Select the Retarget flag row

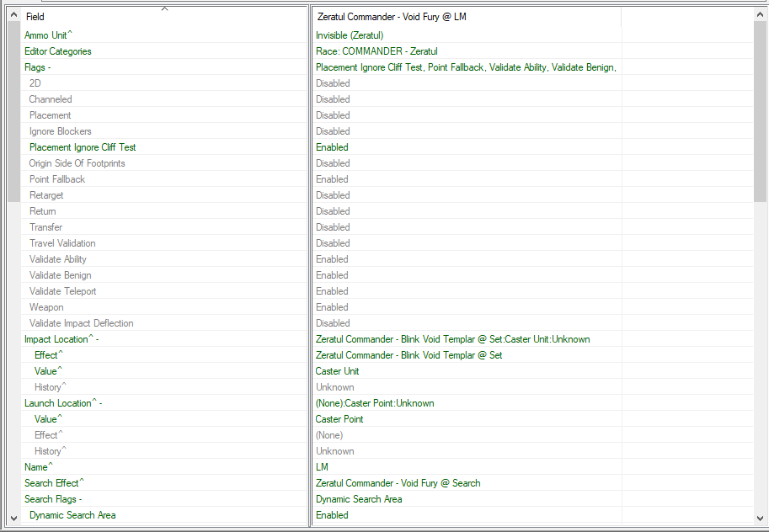(x=163, y=195)
